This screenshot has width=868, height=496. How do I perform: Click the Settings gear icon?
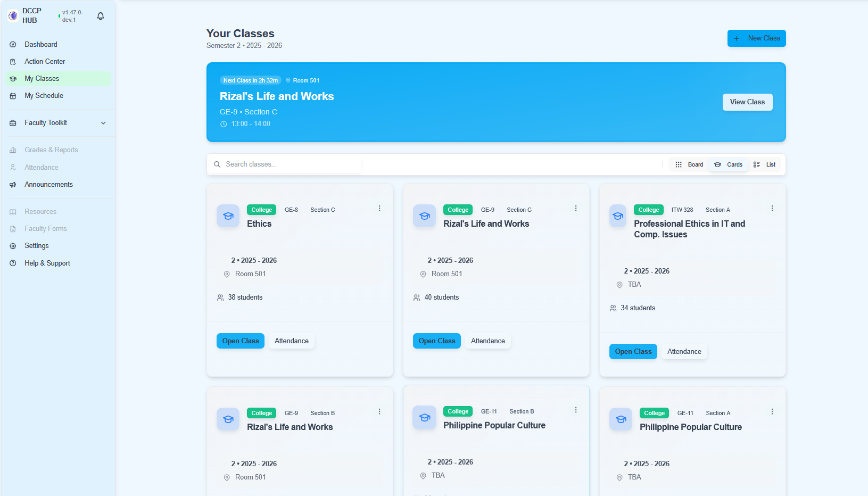13,246
